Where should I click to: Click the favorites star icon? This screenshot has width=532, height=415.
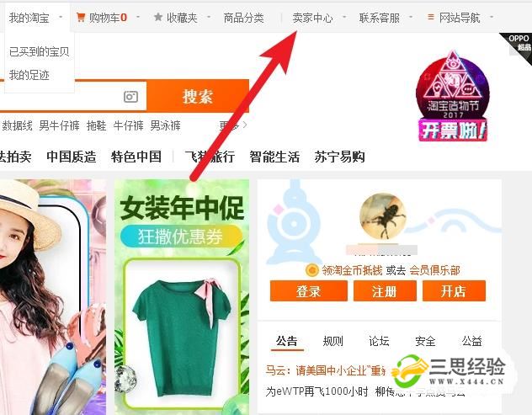pyautogui.click(x=158, y=17)
